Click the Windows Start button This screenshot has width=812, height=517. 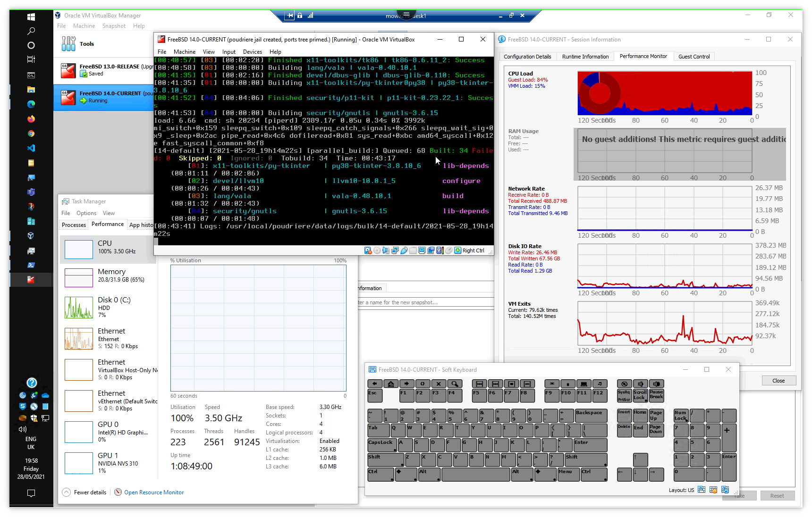tap(31, 17)
